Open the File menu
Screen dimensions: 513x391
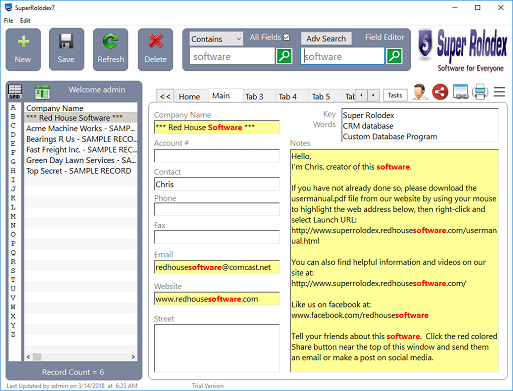coord(8,21)
